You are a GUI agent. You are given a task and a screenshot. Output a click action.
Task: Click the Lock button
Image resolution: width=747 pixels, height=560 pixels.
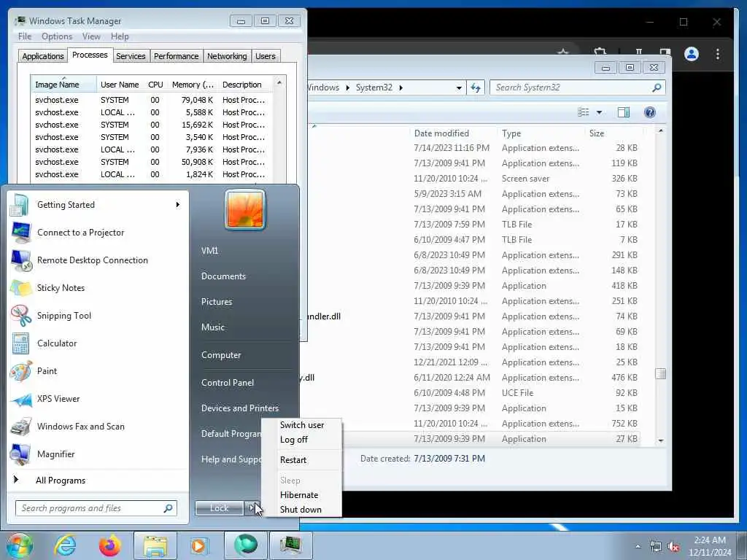(219, 508)
